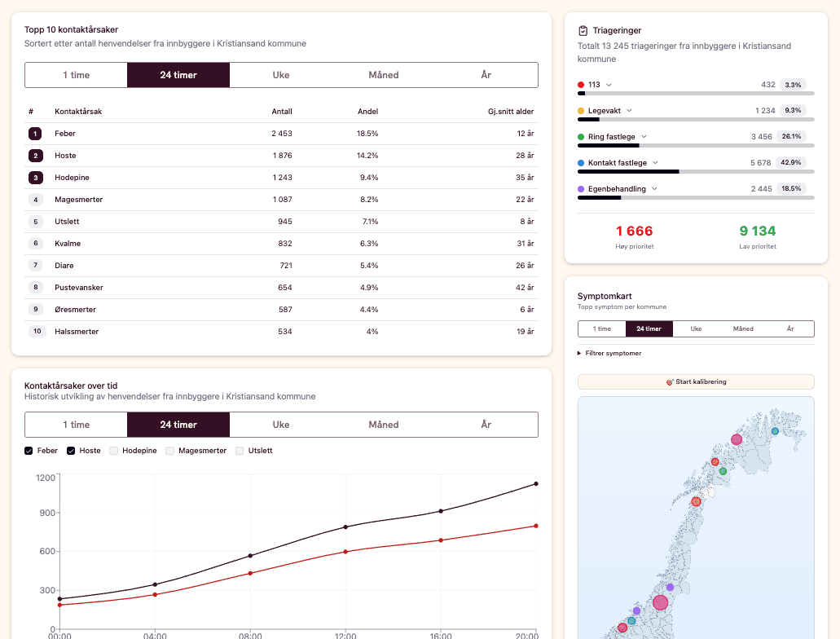Expand the Legevakt row chevron
This screenshot has height=639, width=840.
click(x=629, y=110)
